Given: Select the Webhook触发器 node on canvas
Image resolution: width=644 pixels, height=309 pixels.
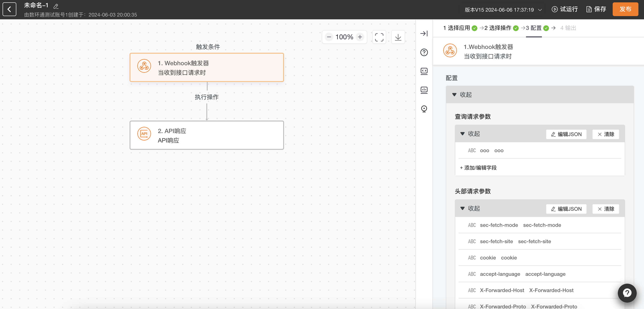Looking at the screenshot, I should point(207,68).
